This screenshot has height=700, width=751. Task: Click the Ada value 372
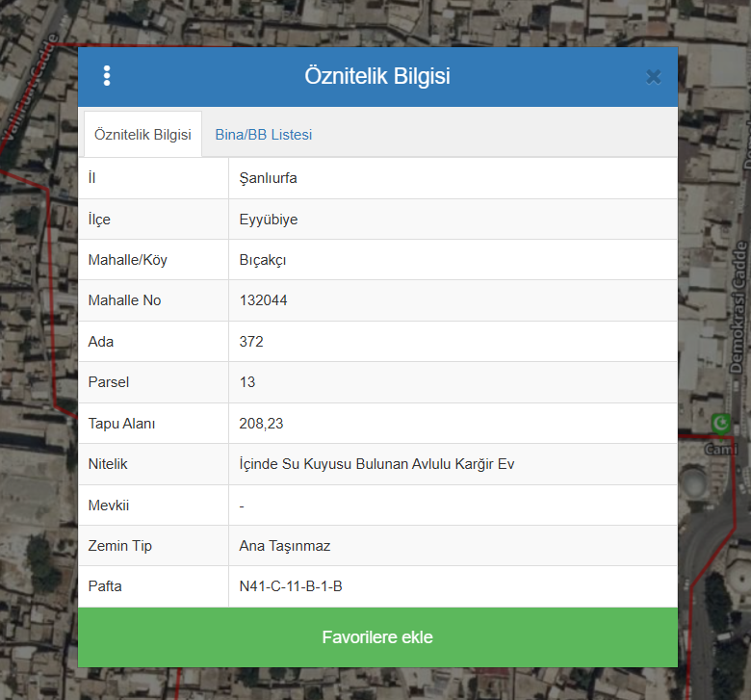[x=251, y=342]
